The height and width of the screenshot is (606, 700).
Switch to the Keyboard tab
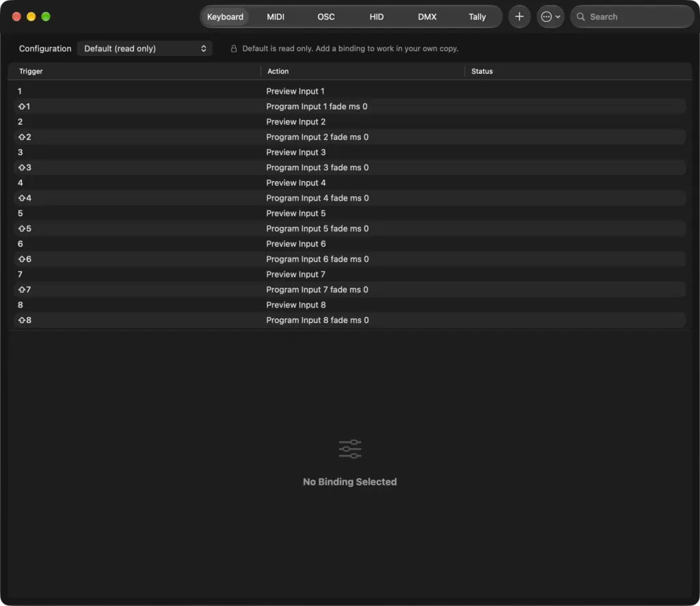point(225,16)
